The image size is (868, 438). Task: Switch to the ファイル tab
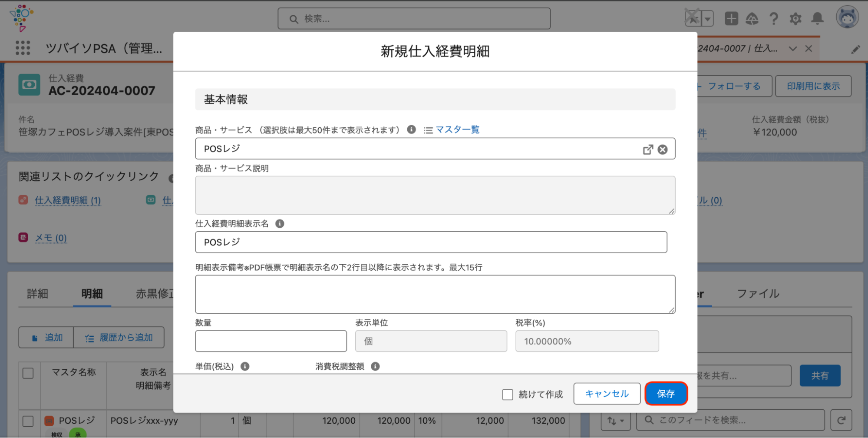tap(758, 294)
